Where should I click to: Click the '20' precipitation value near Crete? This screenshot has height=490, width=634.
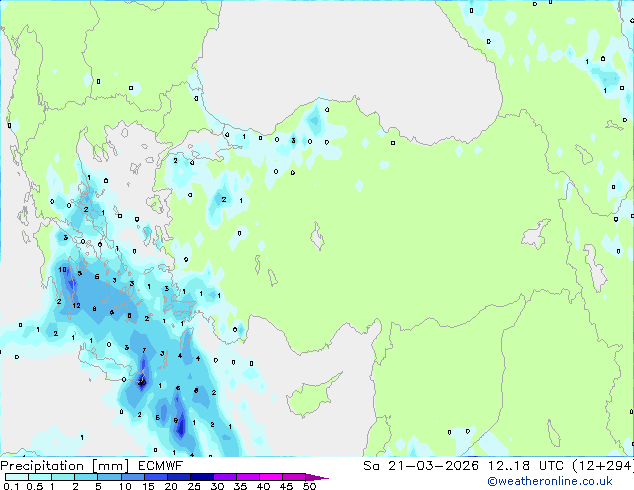coord(142,382)
